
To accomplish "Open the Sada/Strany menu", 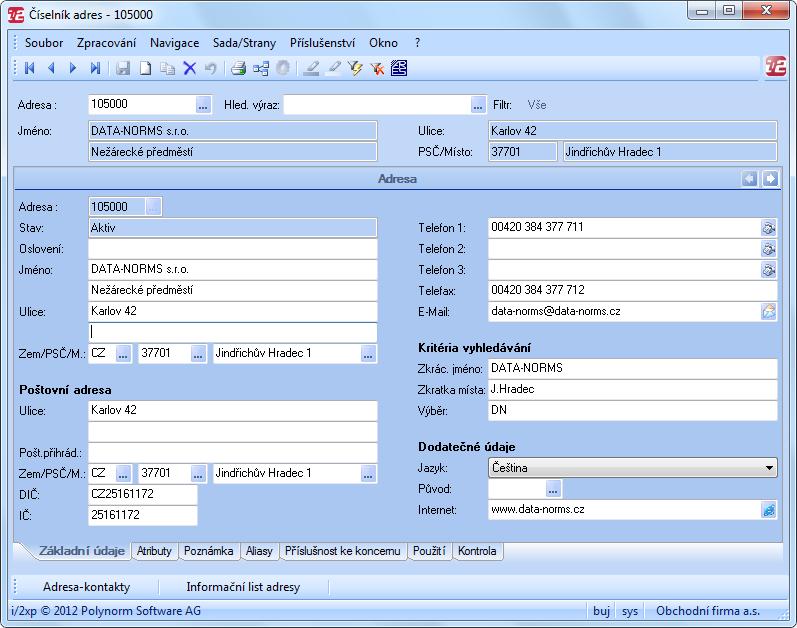I will coord(244,43).
